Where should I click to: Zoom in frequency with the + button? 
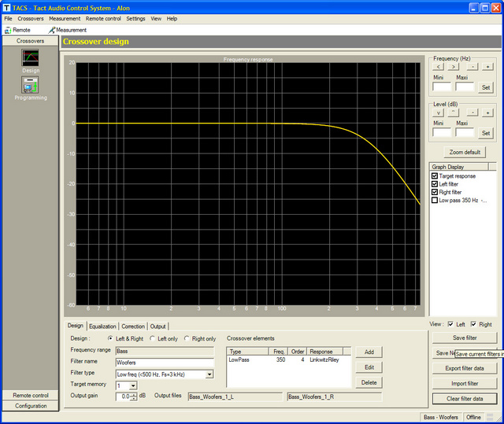tap(487, 67)
